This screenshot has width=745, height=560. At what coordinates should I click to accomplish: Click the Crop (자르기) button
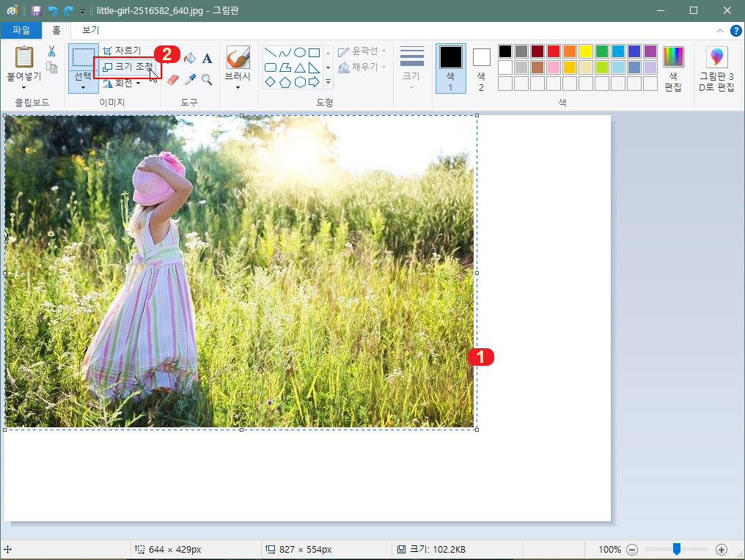point(122,51)
